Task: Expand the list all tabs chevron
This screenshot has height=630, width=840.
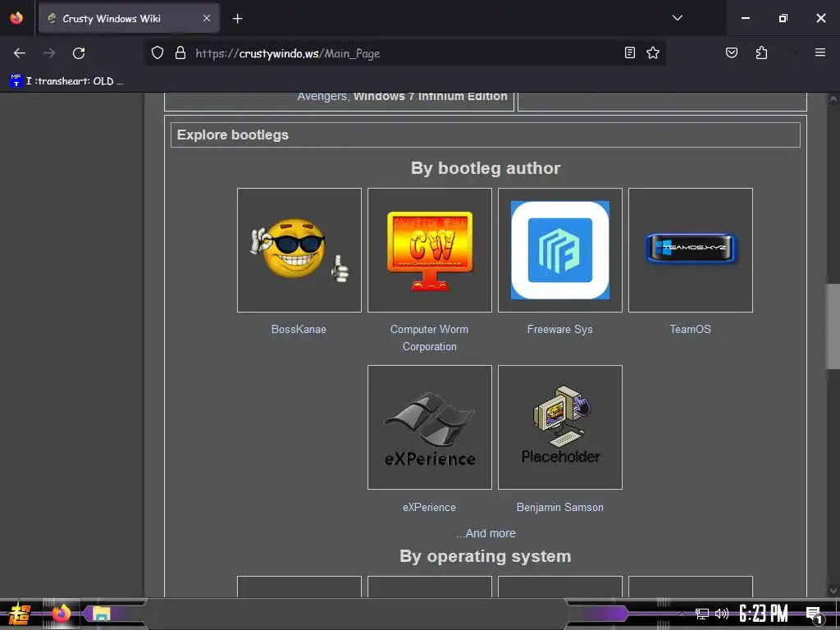Action: click(677, 18)
